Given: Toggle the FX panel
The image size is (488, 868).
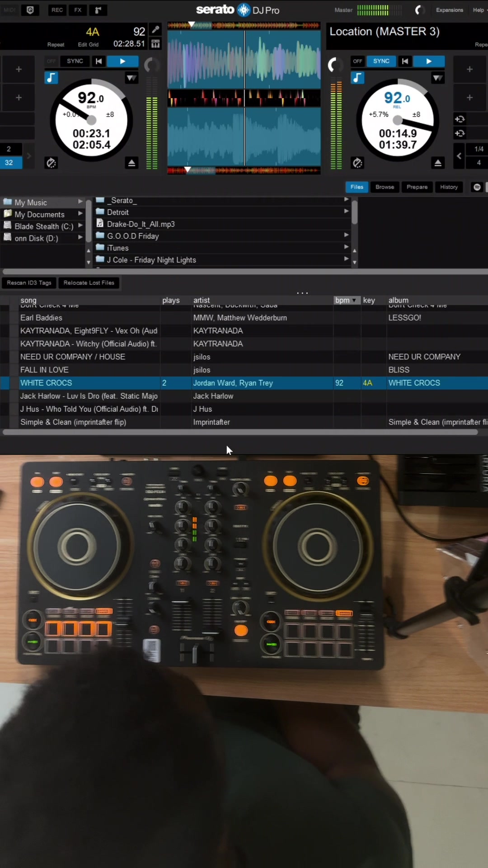Looking at the screenshot, I should 78,10.
